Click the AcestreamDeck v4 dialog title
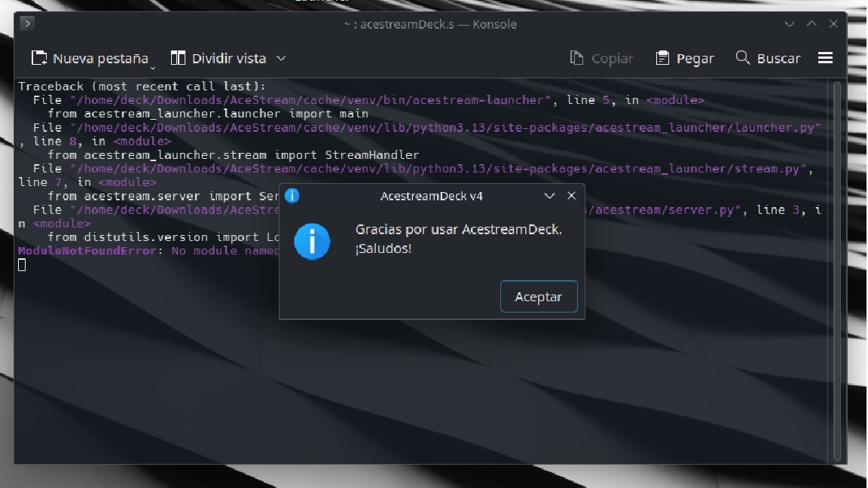 (432, 197)
